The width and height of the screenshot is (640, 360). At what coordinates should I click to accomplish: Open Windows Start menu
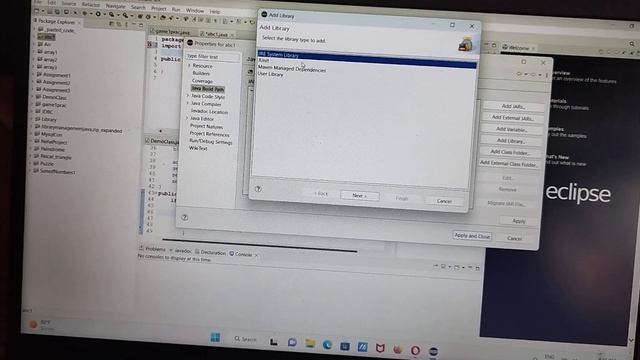coord(216,337)
